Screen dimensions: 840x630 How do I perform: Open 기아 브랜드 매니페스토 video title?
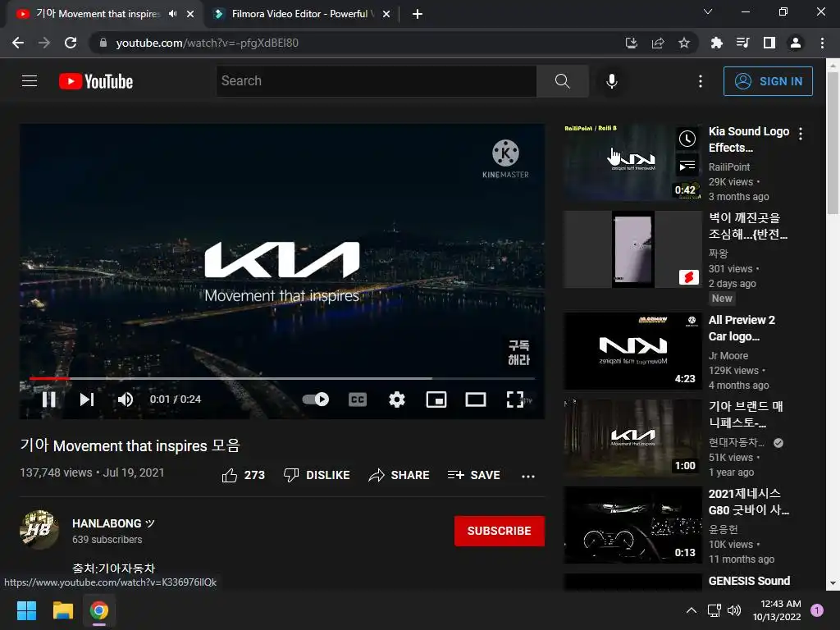click(x=746, y=414)
